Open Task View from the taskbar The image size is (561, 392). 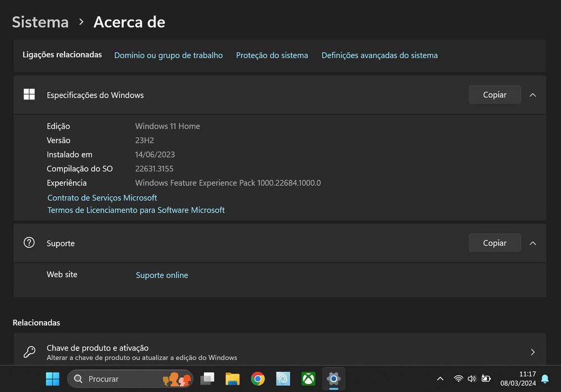coord(208,379)
